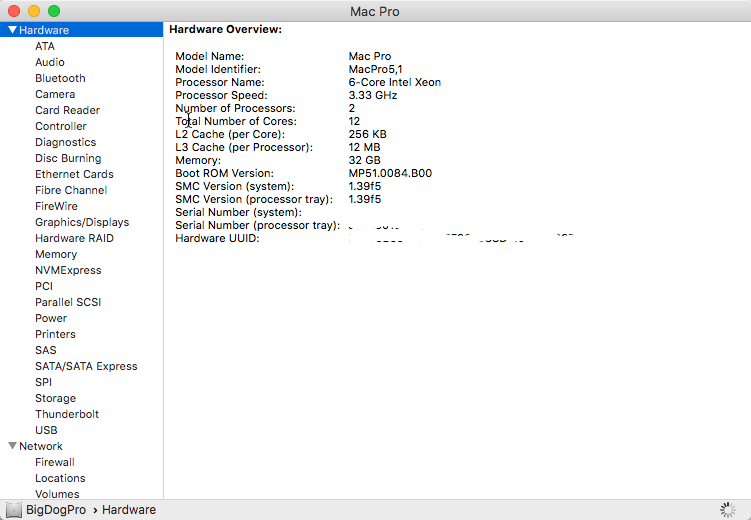Select SPI in the sidebar
The width and height of the screenshot is (751, 520).
coord(43,383)
